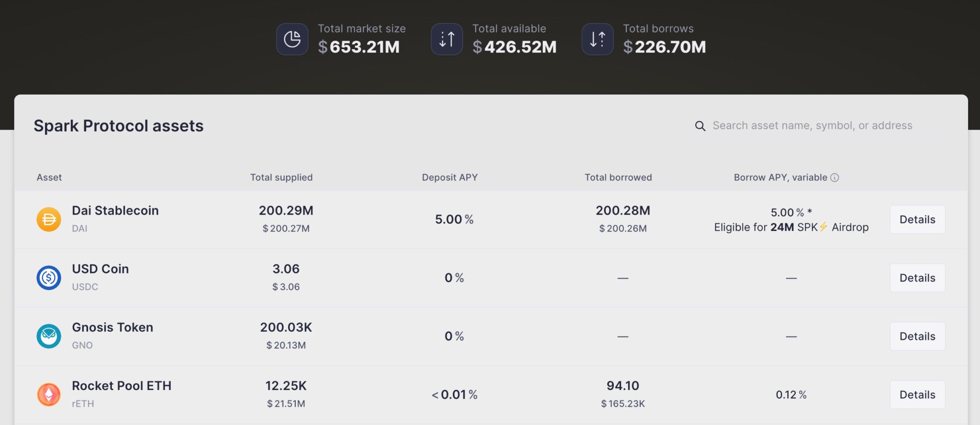This screenshot has height=425, width=980.
Task: Click the Total market size pie chart icon
Action: coord(292,39)
